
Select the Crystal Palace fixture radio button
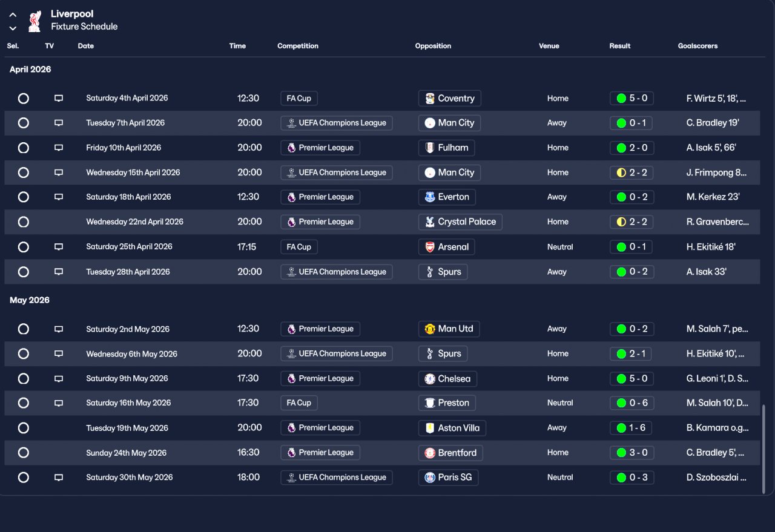pos(23,222)
